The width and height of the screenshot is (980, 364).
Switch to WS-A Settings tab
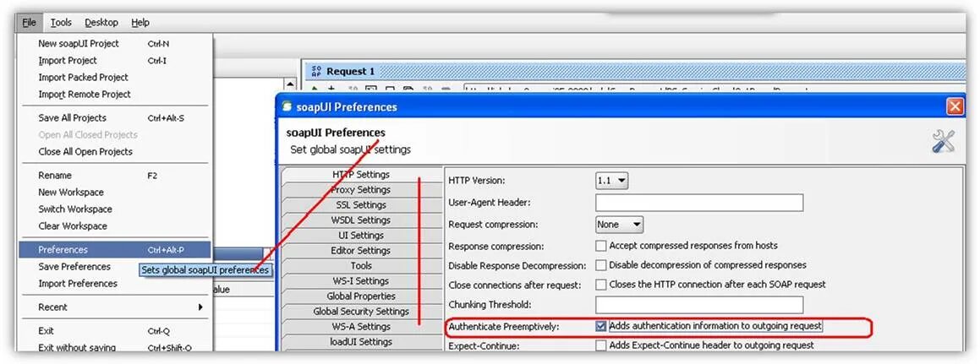coord(360,327)
